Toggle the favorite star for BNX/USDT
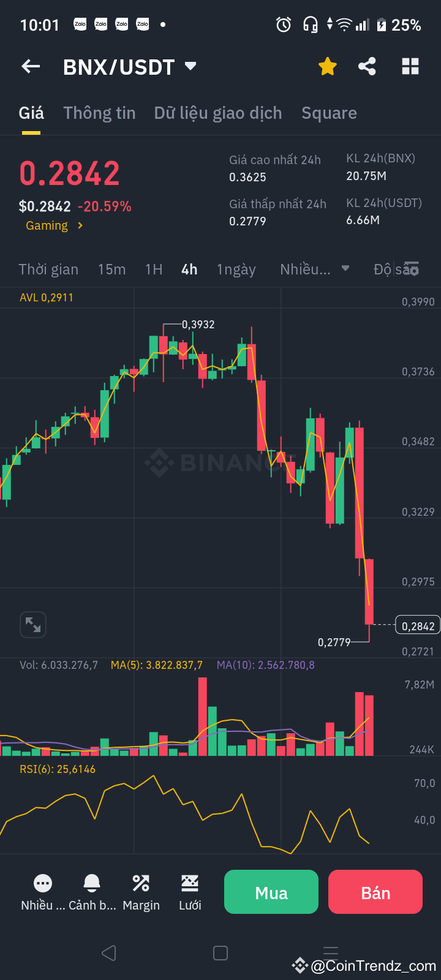Screen dimensions: 441x980 pos(327,66)
